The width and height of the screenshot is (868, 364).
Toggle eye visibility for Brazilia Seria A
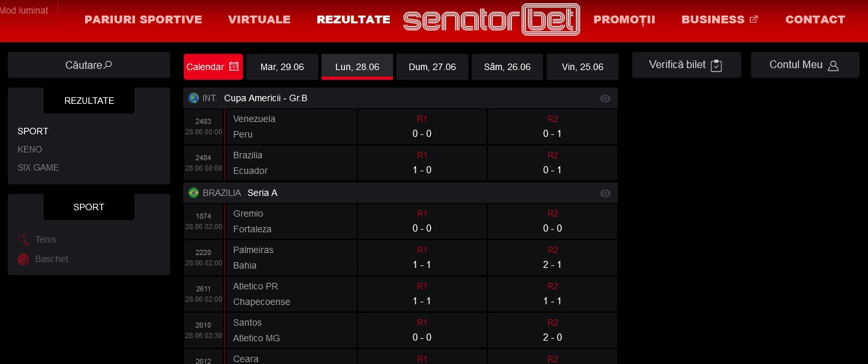pyautogui.click(x=605, y=193)
